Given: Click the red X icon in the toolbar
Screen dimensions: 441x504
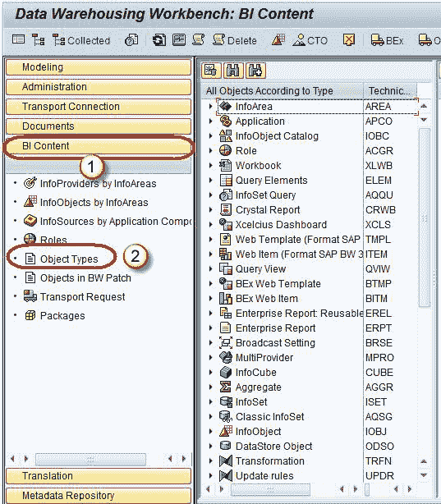Looking at the screenshot, I should (x=349, y=40).
